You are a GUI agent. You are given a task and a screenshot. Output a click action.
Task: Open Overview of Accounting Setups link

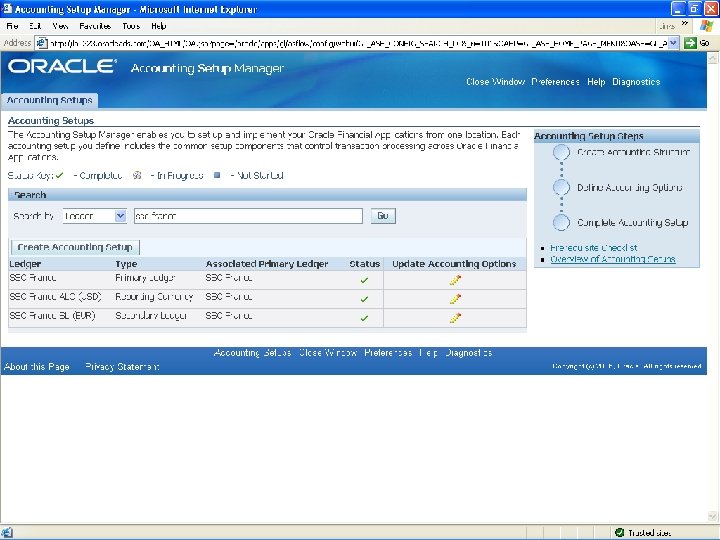point(613,259)
